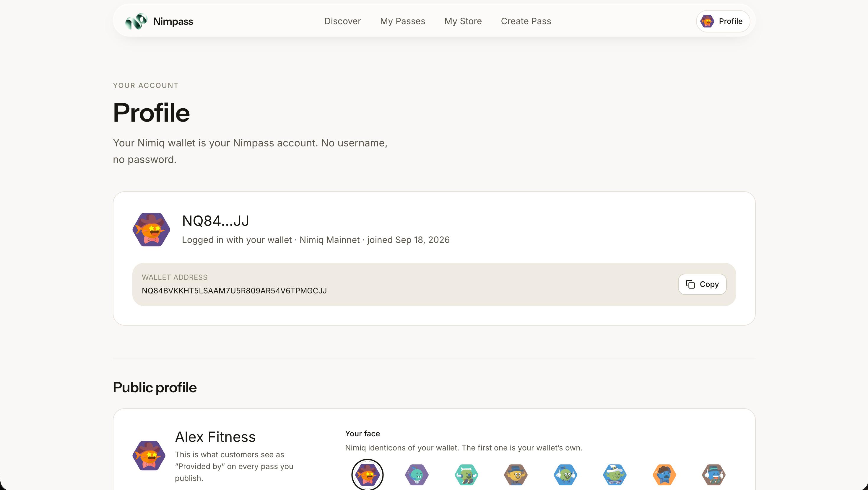Open the Profile button in header
The width and height of the screenshot is (868, 490).
click(x=723, y=21)
